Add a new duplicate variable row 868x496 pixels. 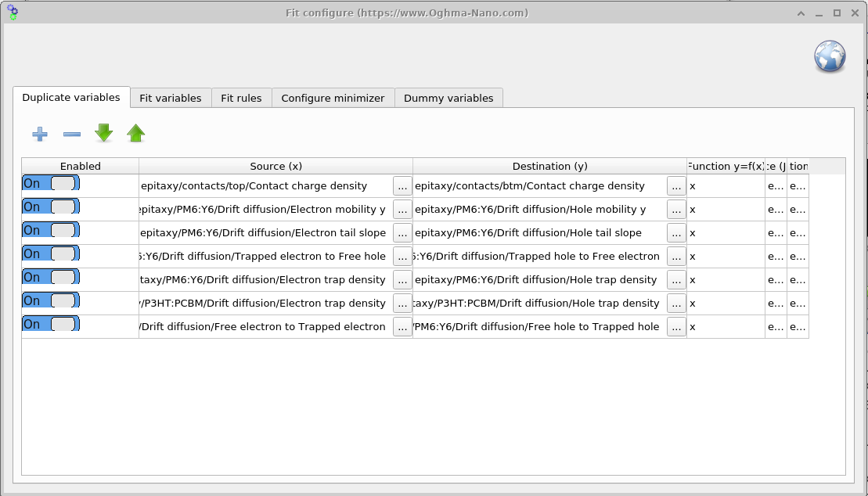click(x=39, y=134)
